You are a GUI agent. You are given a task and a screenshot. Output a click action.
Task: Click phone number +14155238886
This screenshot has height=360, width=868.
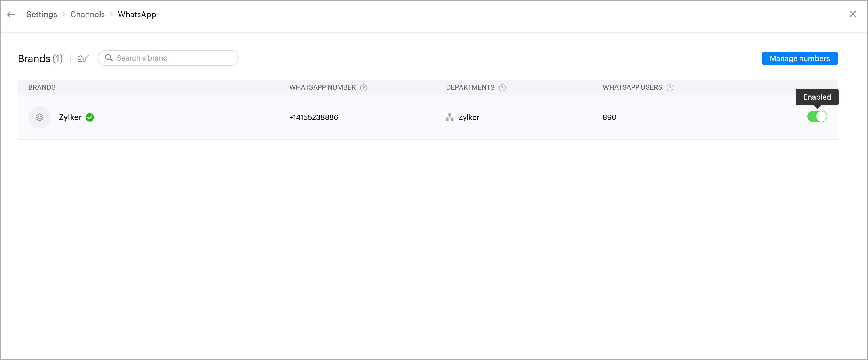313,117
